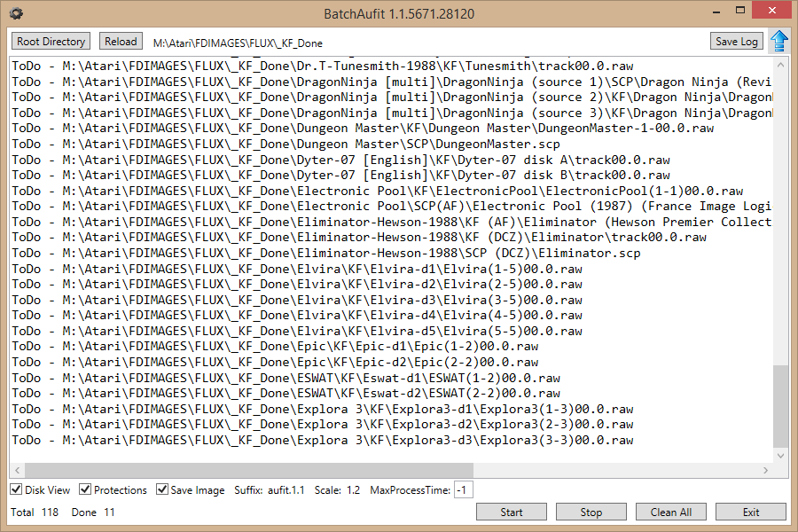This screenshot has width=798, height=532.
Task: Select the Eliminator KF (DCZ) track00.0.raw line
Action: tap(359, 238)
